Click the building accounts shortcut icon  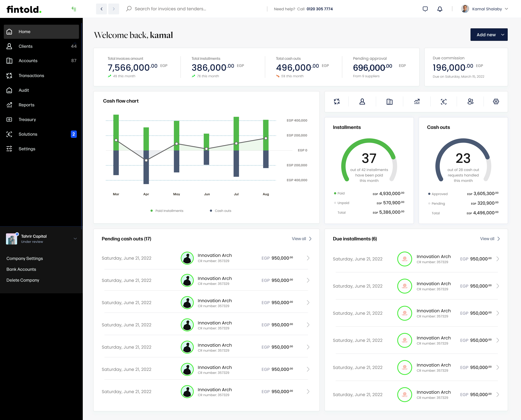coord(389,102)
